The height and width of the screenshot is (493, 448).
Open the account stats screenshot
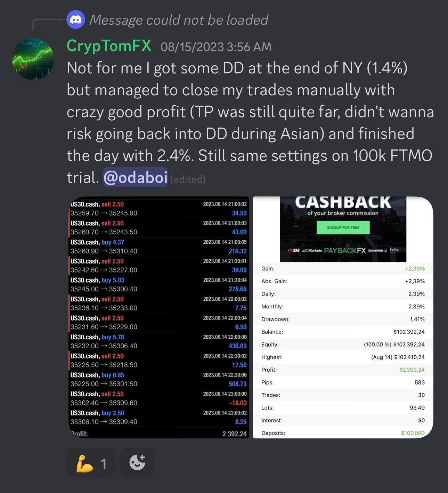(343, 317)
